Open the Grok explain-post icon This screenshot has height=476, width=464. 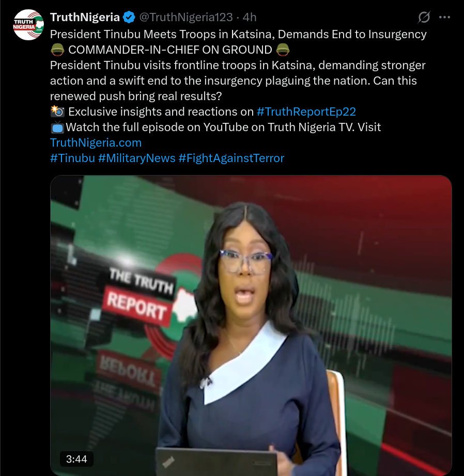pyautogui.click(x=424, y=18)
